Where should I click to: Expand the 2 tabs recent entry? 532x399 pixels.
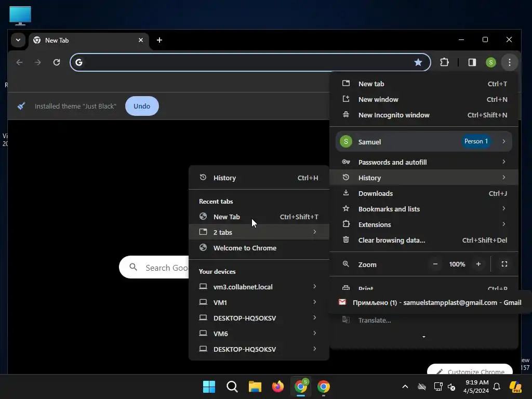[x=259, y=232]
